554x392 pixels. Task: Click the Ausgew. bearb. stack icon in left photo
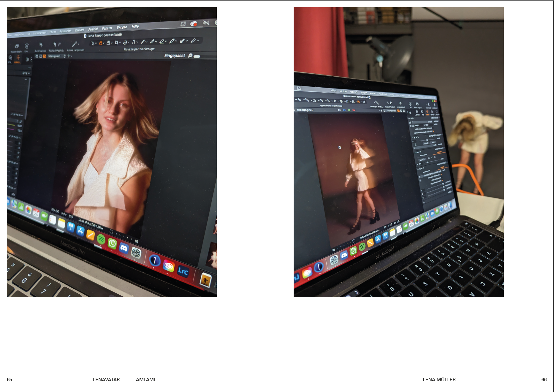click(17, 46)
